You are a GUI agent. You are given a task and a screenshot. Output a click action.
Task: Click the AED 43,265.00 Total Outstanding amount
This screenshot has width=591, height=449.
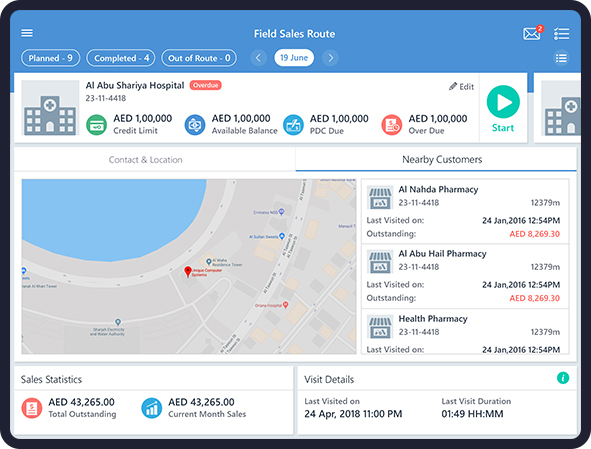81,402
